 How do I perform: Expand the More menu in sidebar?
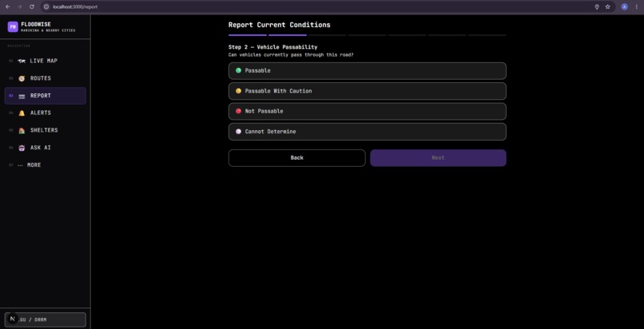click(46, 165)
